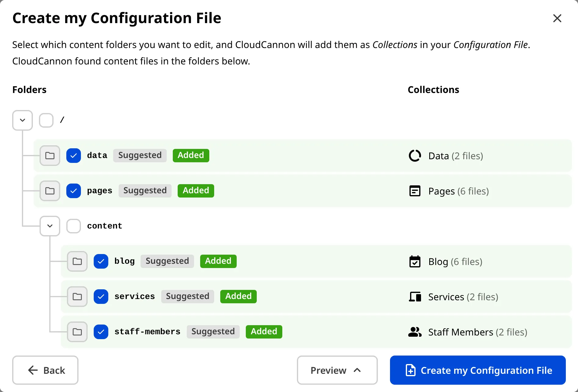578x392 pixels.
Task: Click the Staff Members people icon
Action: coord(415,332)
